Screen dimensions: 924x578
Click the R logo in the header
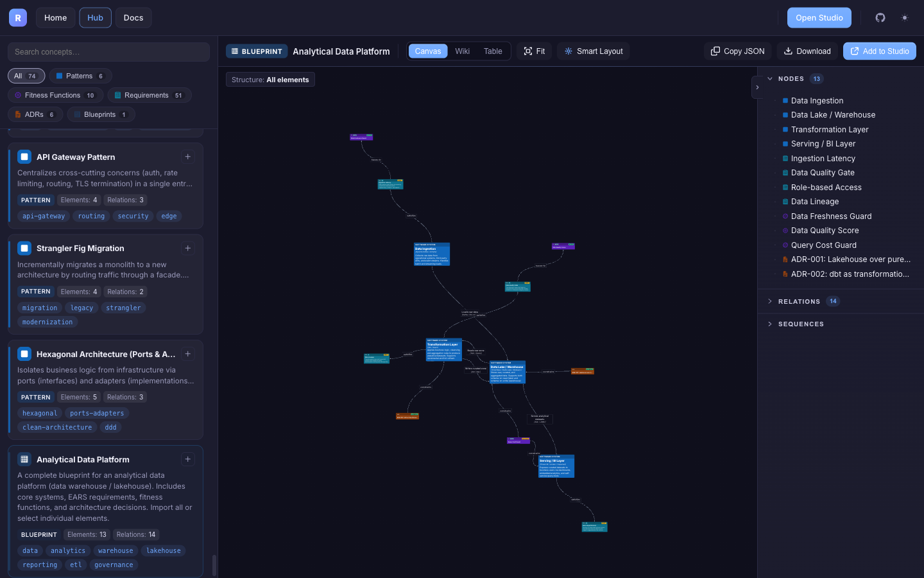[x=18, y=17]
